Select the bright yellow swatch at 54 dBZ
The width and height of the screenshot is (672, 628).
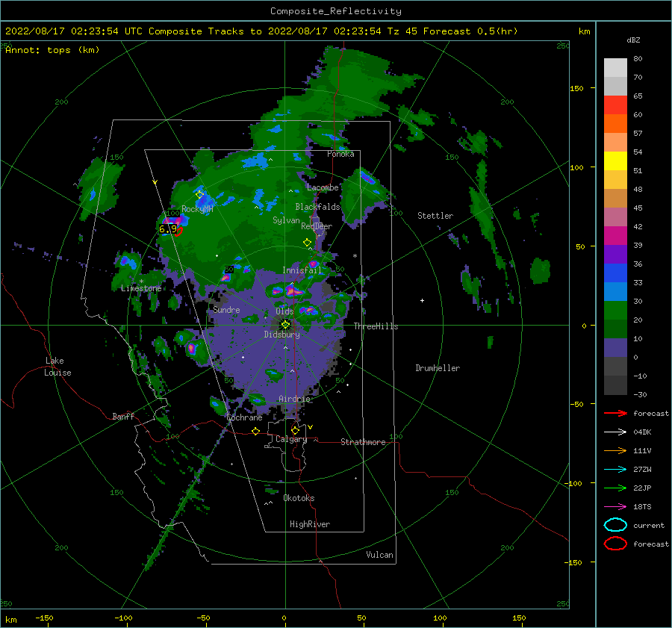click(615, 161)
